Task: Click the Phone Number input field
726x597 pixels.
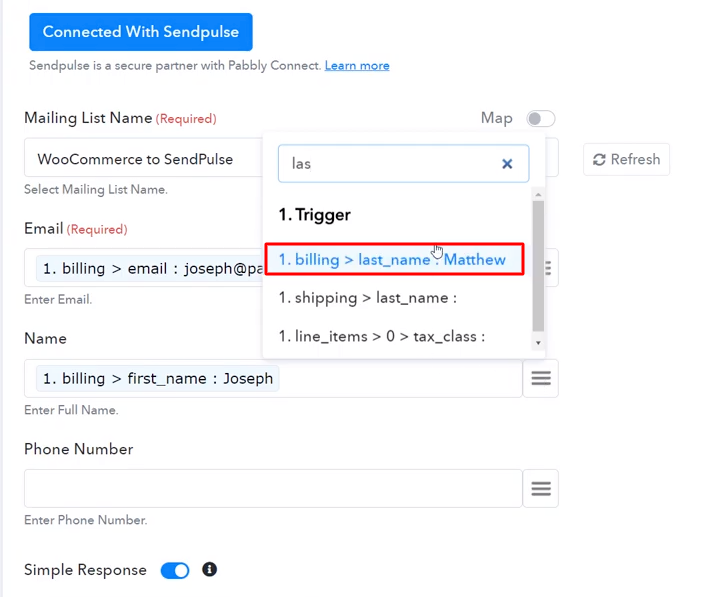Action: click(x=273, y=489)
